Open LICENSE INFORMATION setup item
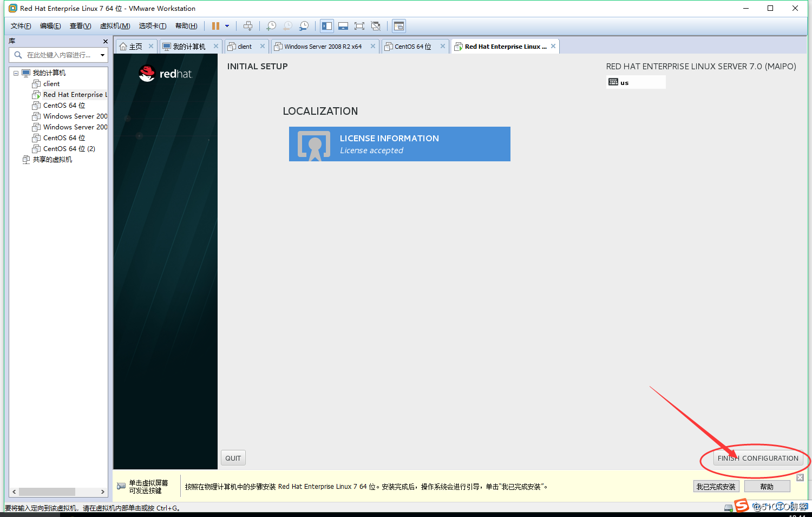The width and height of the screenshot is (812, 517). pos(400,144)
